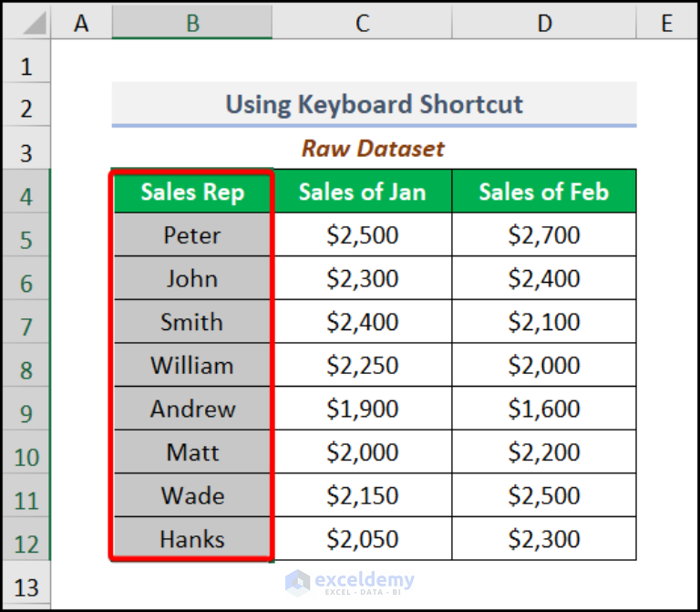The image size is (700, 612).
Task: Click the cell with $2,700
Action: coord(544,235)
